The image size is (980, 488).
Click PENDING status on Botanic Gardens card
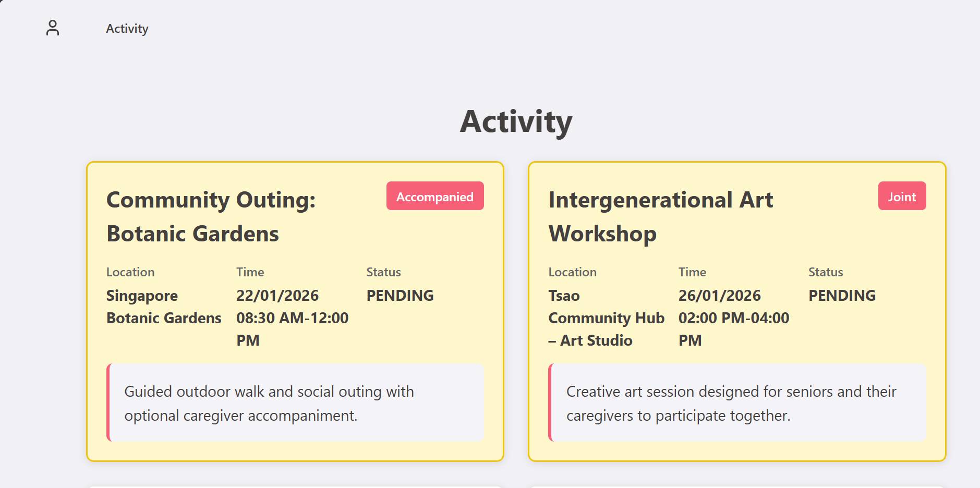400,296
